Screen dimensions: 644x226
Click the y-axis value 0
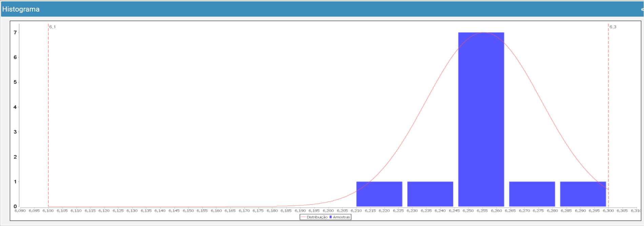pyautogui.click(x=15, y=206)
